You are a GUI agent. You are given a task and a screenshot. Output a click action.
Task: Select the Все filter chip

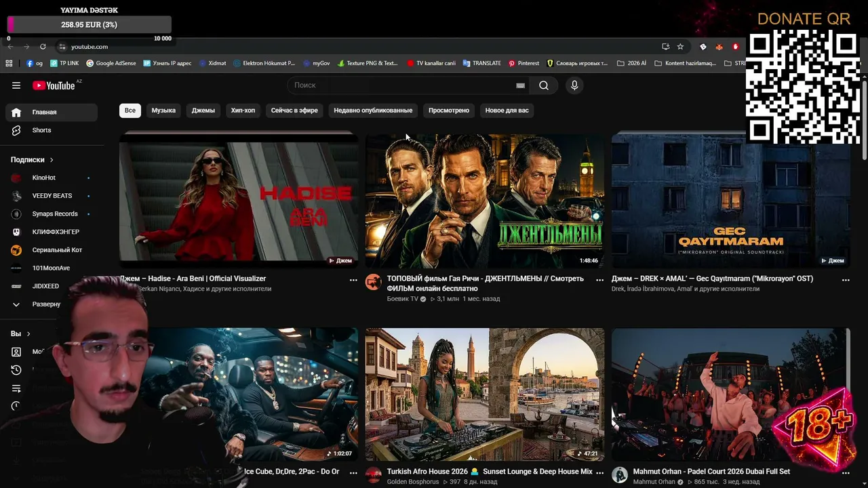(x=130, y=110)
